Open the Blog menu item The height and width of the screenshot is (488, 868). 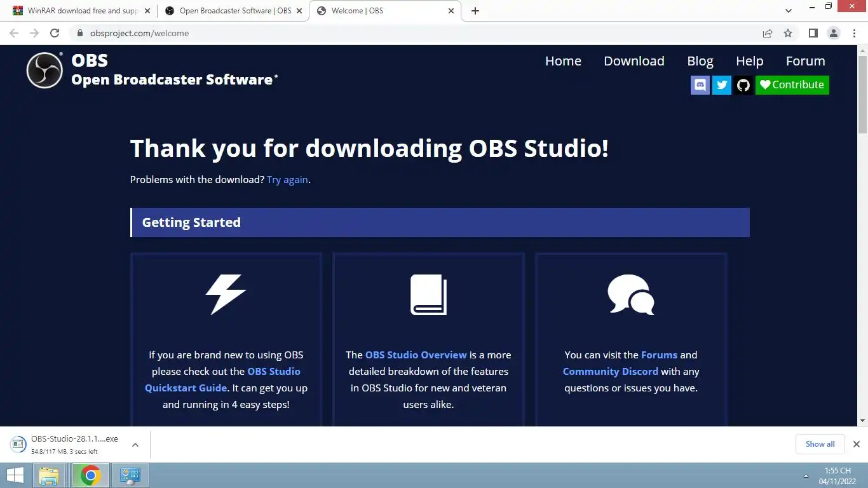coord(700,61)
